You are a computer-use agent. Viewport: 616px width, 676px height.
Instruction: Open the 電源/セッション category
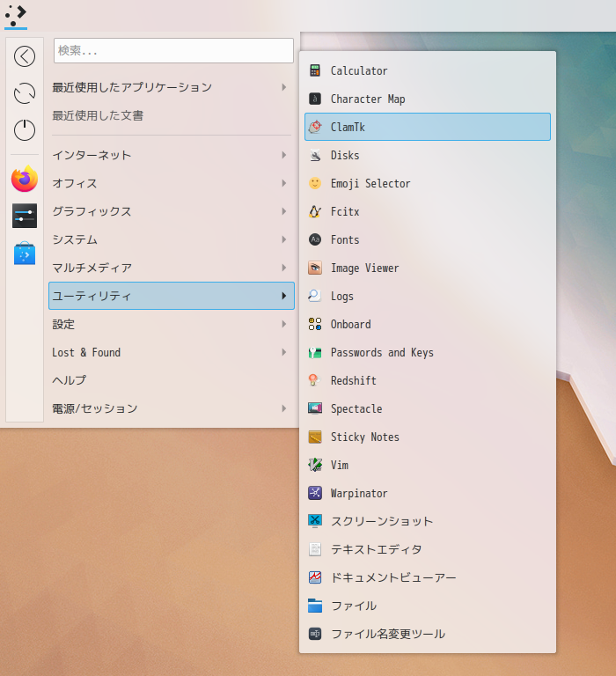[x=172, y=408]
